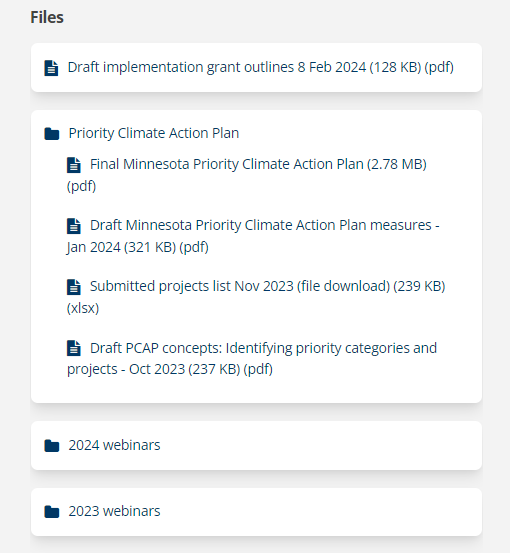Click the (xlsx) text of Submitted projects list
The height and width of the screenshot is (553, 511).
click(x=83, y=308)
